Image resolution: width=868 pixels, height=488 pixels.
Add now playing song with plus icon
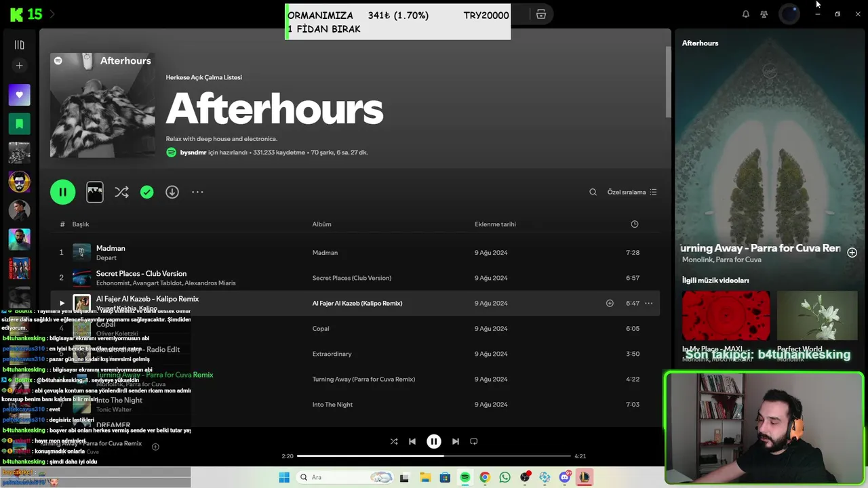point(155,447)
